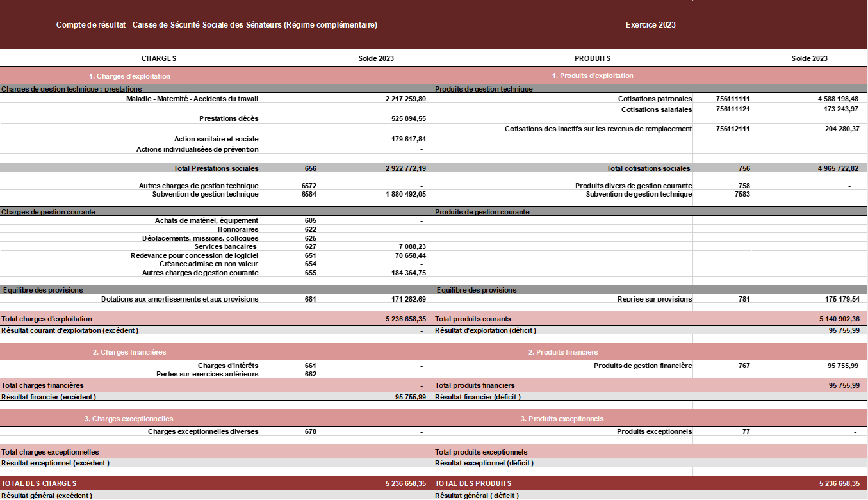Select the account number 756 cell
The height and width of the screenshot is (500, 868).
pos(744,168)
